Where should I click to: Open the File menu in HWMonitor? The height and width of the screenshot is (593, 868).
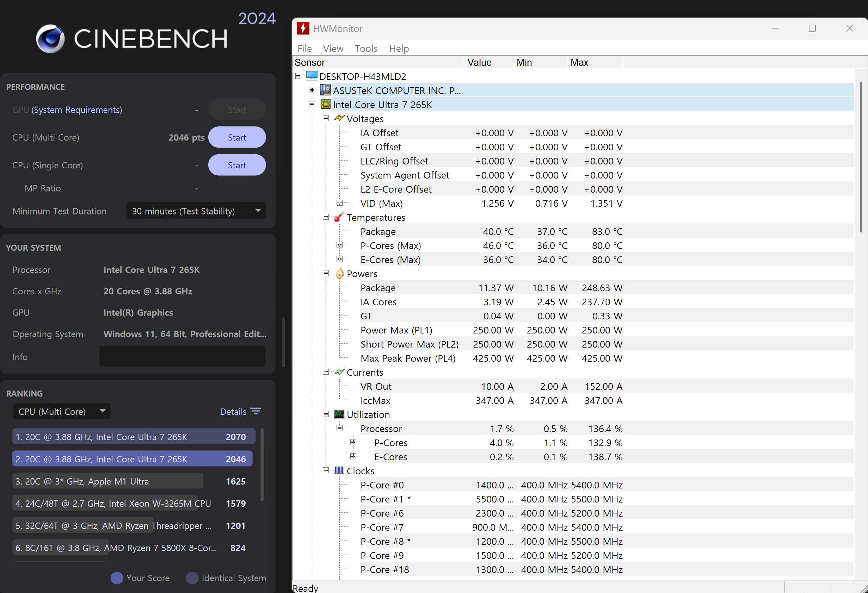(304, 48)
